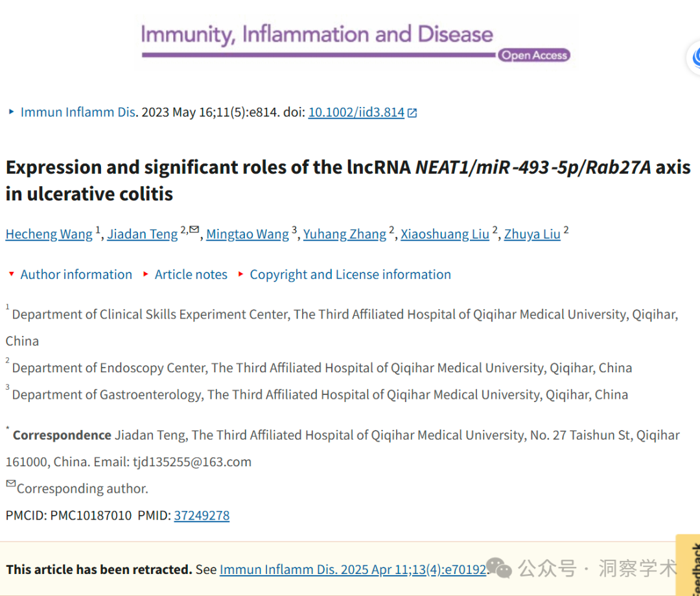The image size is (700, 596).
Task: Open author Yuhang Zhang's link
Action: 345,234
